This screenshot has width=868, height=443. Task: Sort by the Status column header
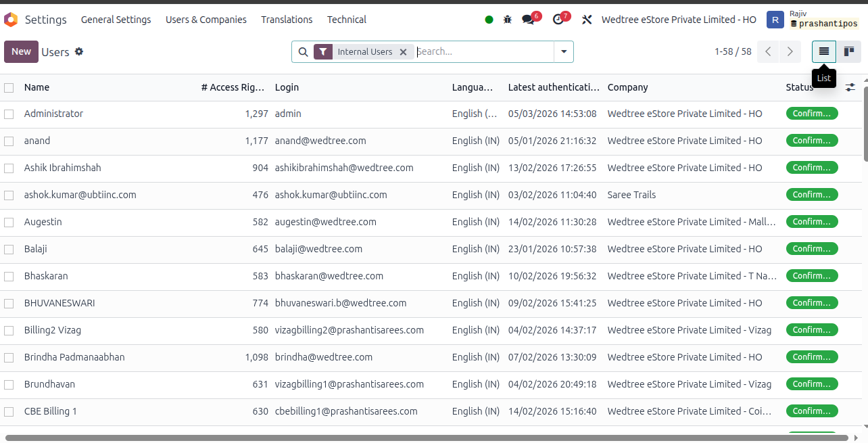coord(800,87)
